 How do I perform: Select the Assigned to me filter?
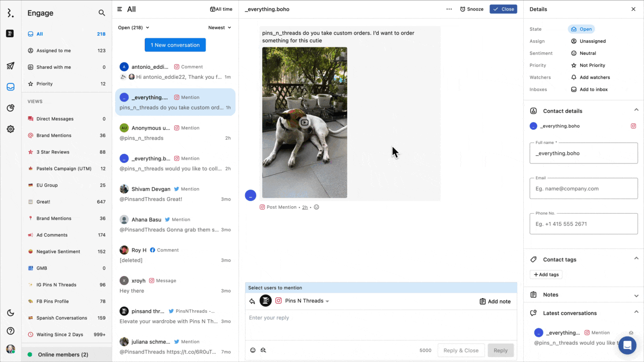[x=53, y=50]
